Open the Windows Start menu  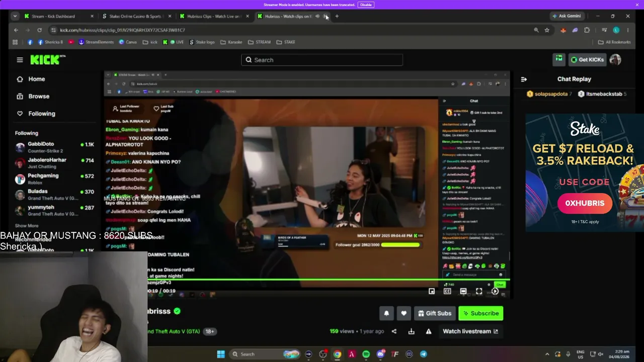(221, 354)
